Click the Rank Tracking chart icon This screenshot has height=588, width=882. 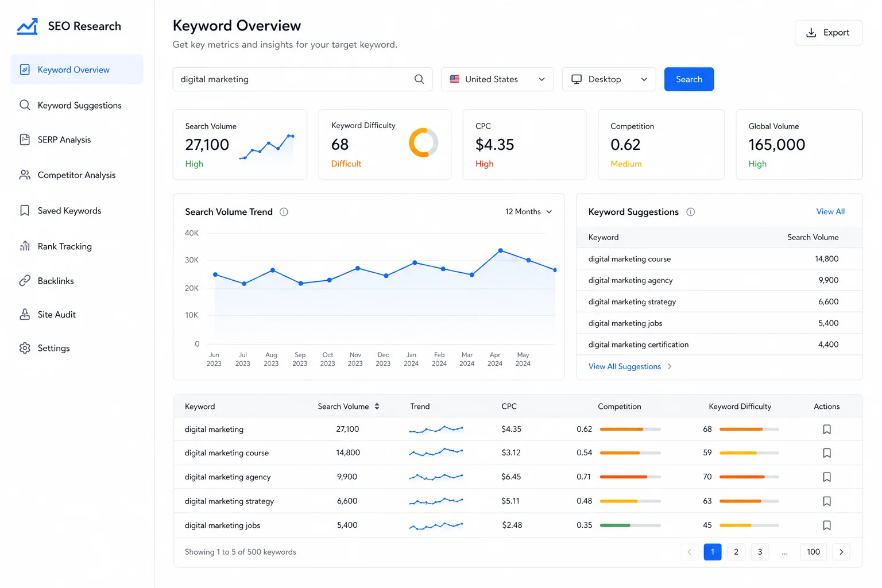(25, 246)
